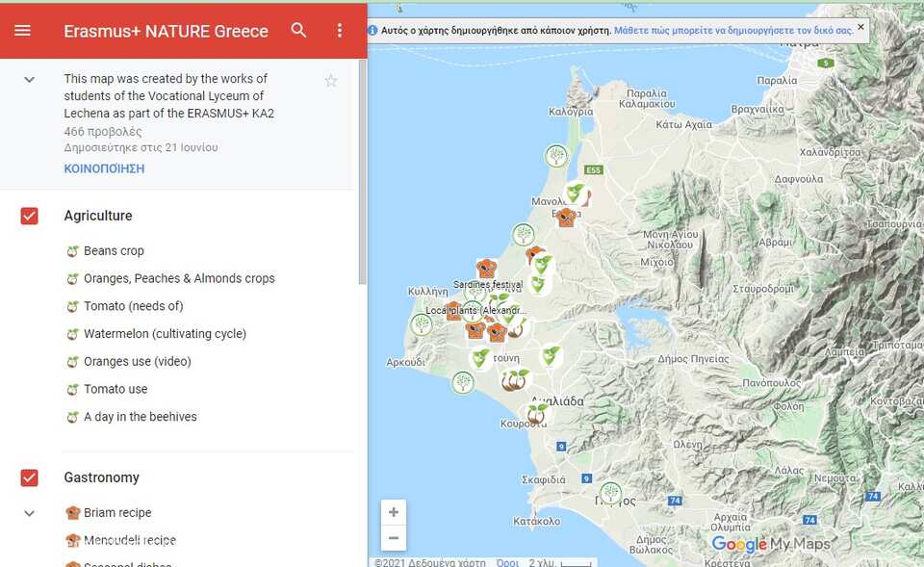
Task: Open the three-dot more options menu
Action: [x=340, y=30]
